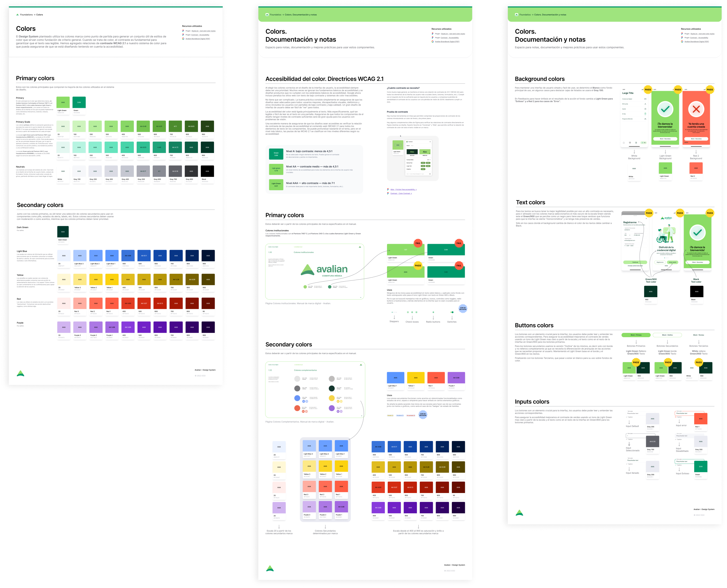Click first active dot above Steppers label
This screenshot has width=727, height=588.
click(392, 312)
